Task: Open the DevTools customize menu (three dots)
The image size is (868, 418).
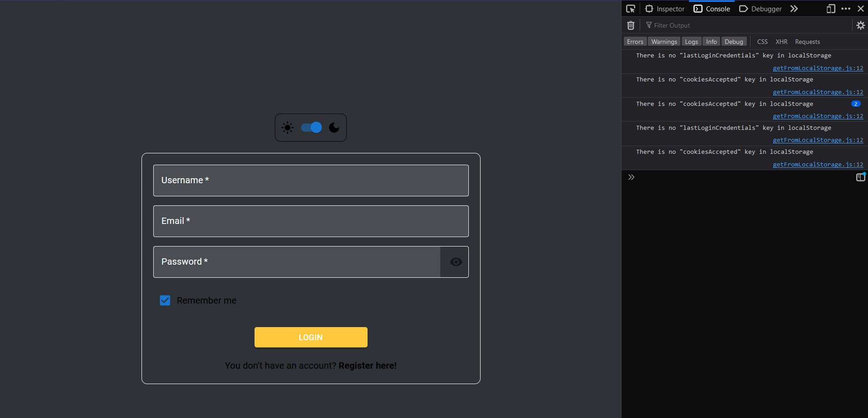Action: [x=846, y=9]
